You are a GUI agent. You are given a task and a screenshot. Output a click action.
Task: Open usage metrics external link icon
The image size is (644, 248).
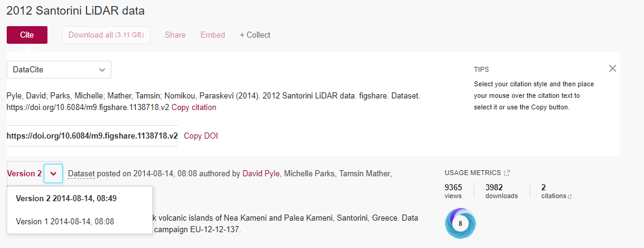click(507, 173)
